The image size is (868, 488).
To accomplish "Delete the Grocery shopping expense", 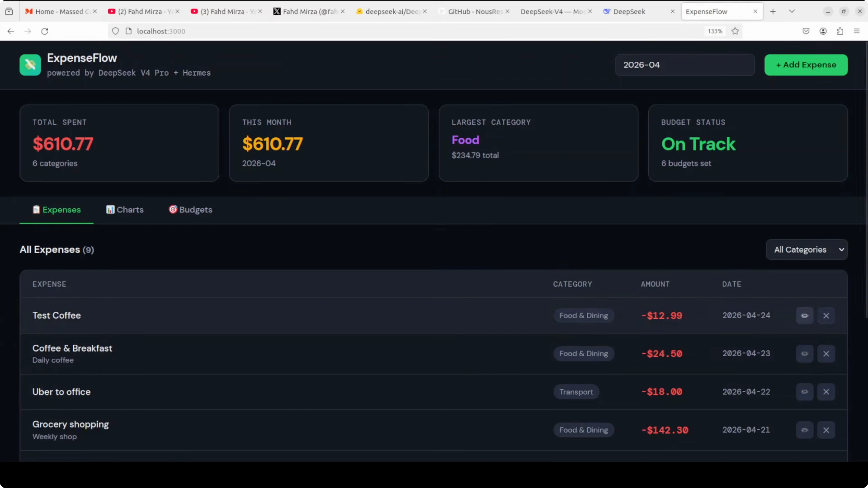I will 826,430.
